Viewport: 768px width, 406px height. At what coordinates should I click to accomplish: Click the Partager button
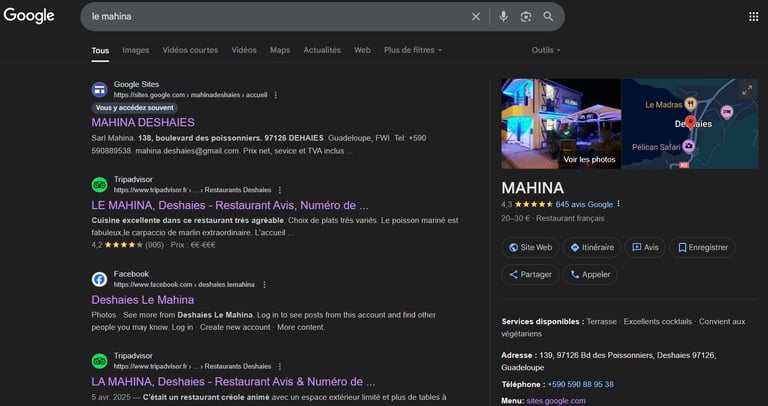tap(530, 274)
